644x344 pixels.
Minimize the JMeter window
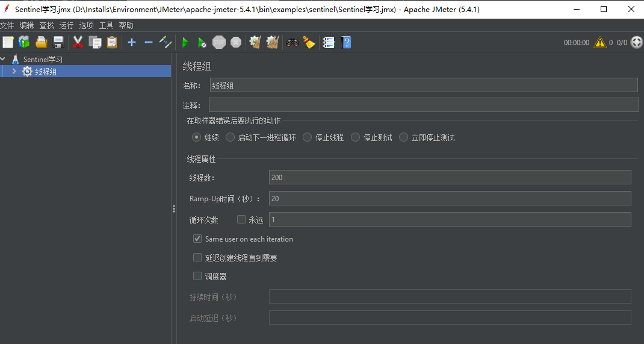point(576,9)
